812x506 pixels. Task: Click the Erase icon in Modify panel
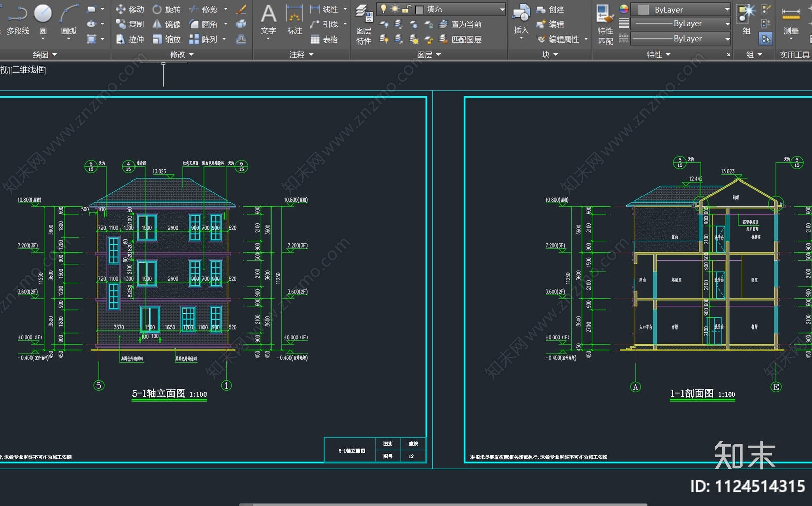pyautogui.click(x=242, y=9)
